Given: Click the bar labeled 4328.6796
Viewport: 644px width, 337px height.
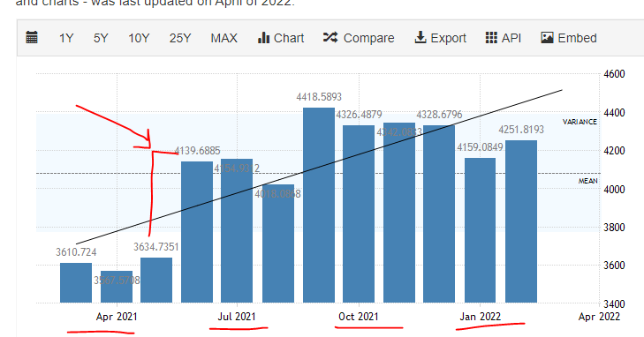Looking at the screenshot, I should coord(439,214).
